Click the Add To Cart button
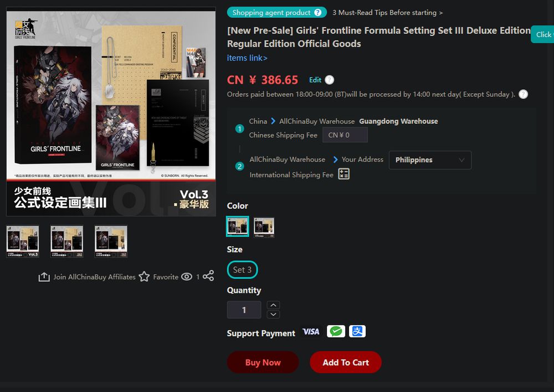 346,362
